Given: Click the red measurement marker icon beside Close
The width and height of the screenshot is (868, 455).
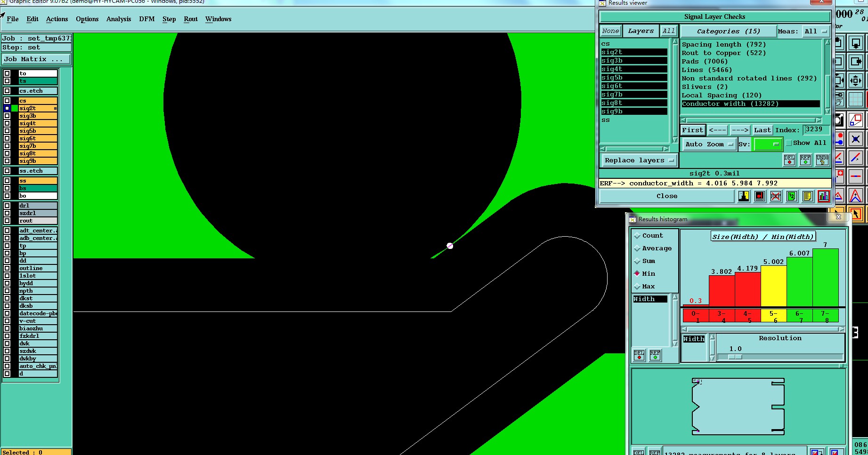Looking at the screenshot, I should coord(759,196).
